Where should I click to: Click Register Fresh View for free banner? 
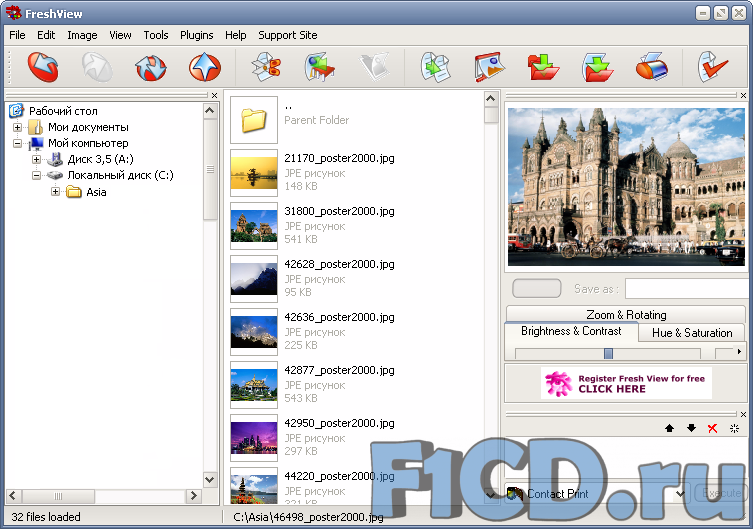click(626, 383)
